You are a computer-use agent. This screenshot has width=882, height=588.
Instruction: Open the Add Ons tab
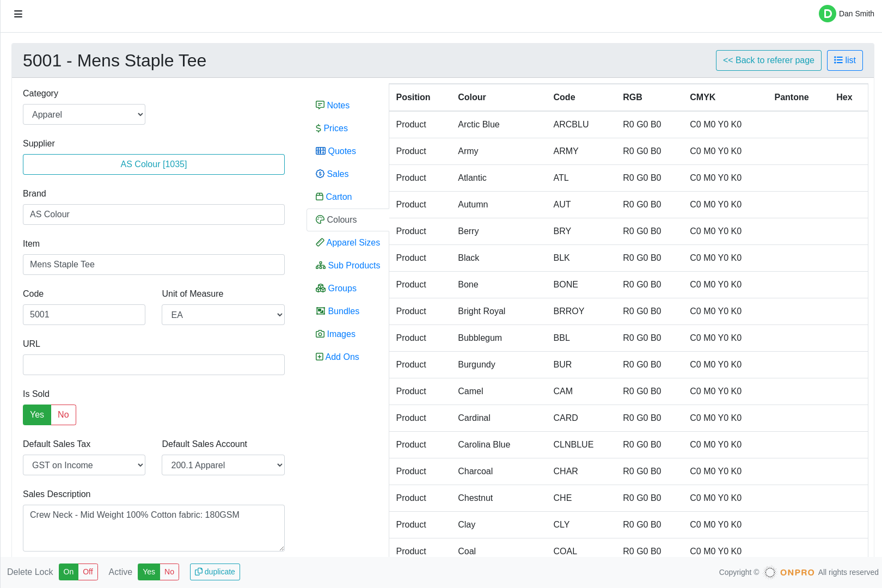tap(347, 357)
